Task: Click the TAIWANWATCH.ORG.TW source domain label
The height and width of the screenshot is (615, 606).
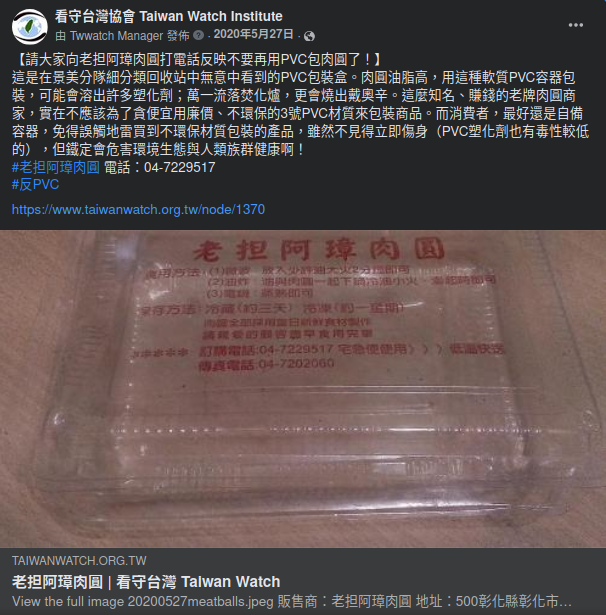Action: point(79,561)
